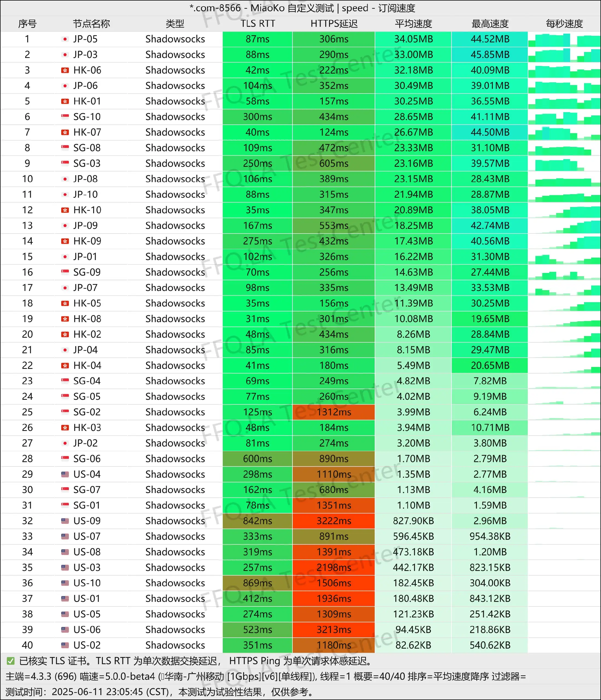The image size is (601, 700).
Task: Click the title text MiaoKo 自定义测试
Action: 292,8
